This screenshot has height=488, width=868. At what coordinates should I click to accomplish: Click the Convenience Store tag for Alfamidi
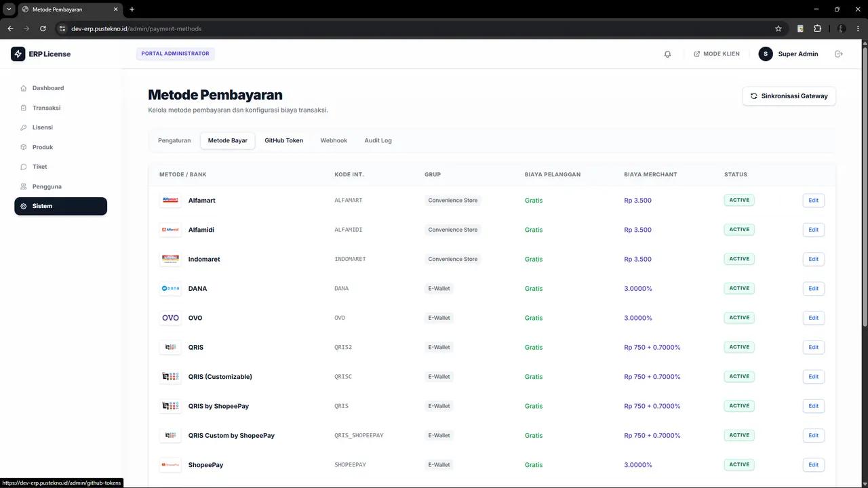tap(453, 230)
